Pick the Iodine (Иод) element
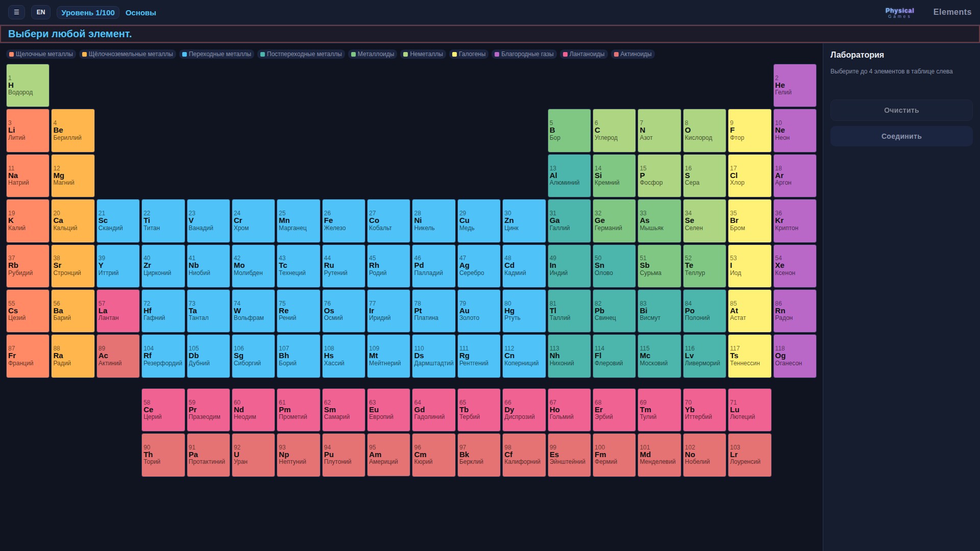980x551 pixels. click(750, 266)
